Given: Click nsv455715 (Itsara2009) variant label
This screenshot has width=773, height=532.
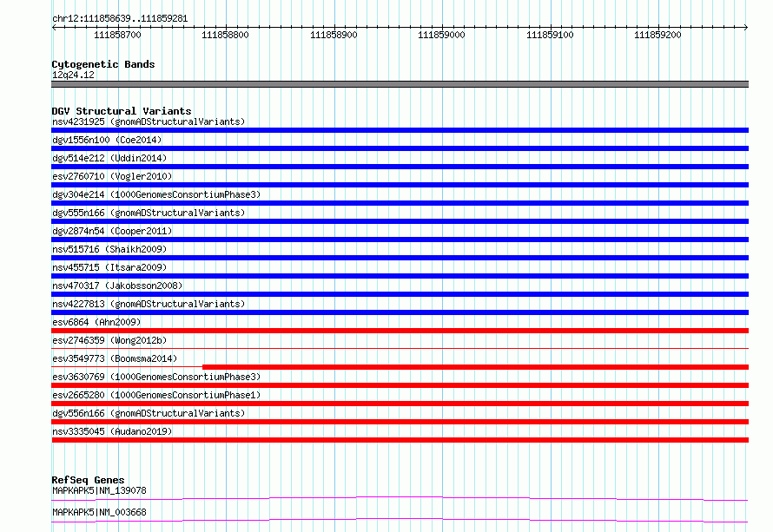Looking at the screenshot, I should [109, 267].
